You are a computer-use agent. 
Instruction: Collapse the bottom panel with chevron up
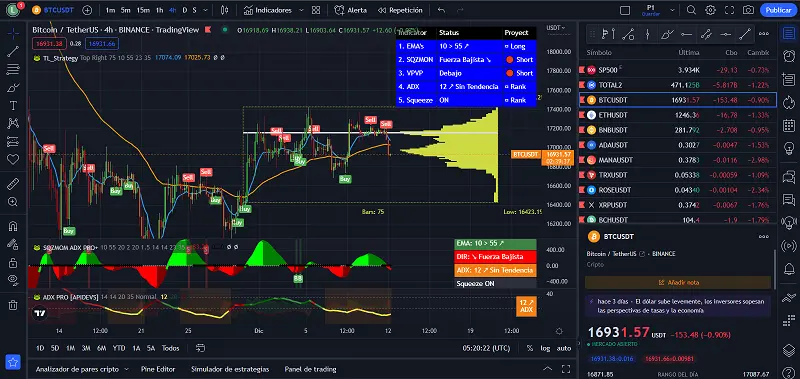pyautogui.click(x=547, y=369)
